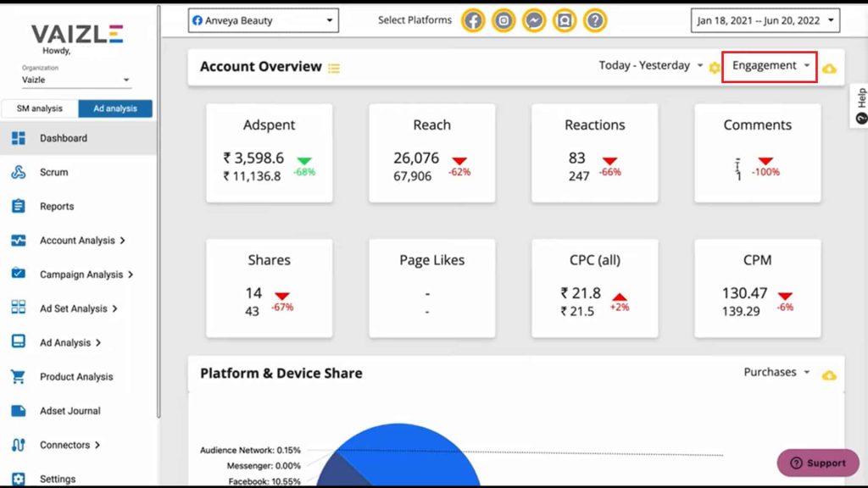
Task: Click the CPC (all) metric card
Action: point(595,288)
